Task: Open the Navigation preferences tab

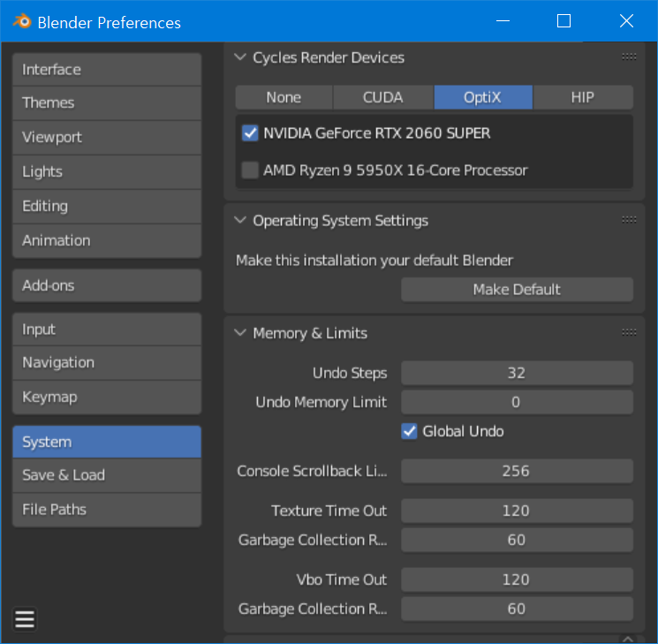Action: point(107,363)
